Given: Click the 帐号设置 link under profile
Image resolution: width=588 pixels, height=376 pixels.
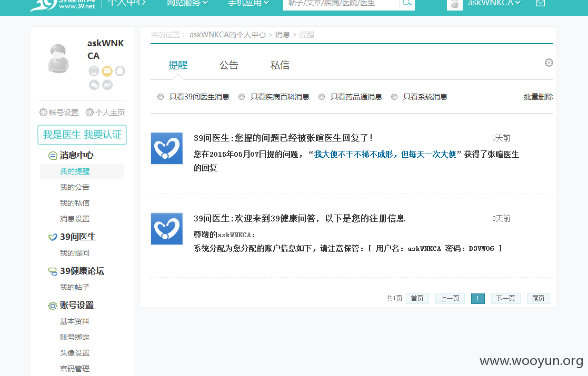Looking at the screenshot, I should pyautogui.click(x=64, y=113).
